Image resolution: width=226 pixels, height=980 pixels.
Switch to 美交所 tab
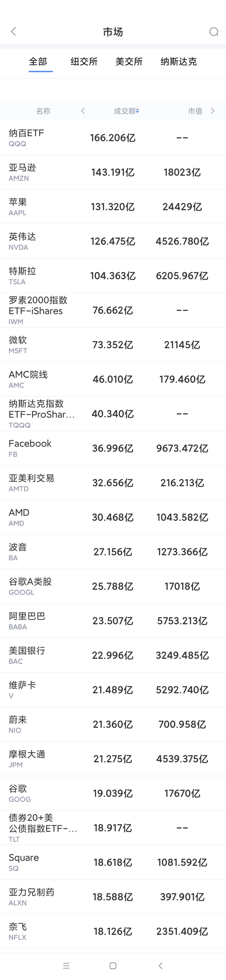[129, 62]
